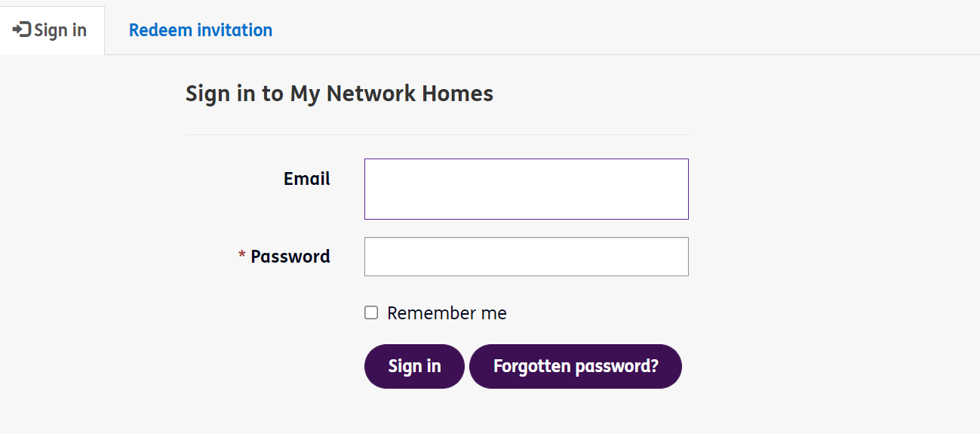Open the Sign in tab

(x=52, y=30)
